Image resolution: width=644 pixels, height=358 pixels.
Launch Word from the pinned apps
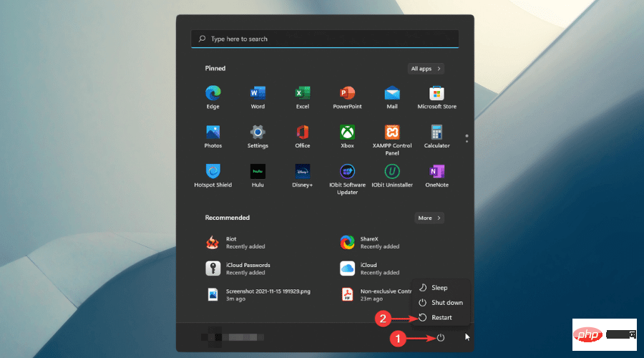click(x=258, y=97)
